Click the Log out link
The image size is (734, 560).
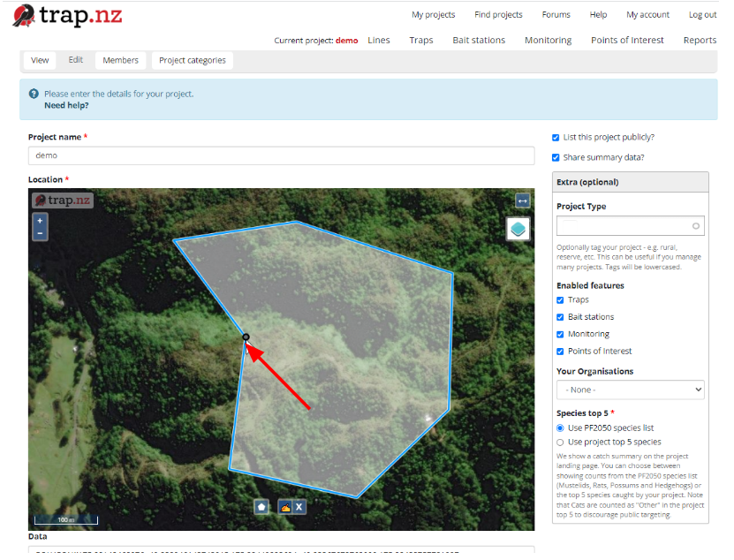click(x=702, y=14)
